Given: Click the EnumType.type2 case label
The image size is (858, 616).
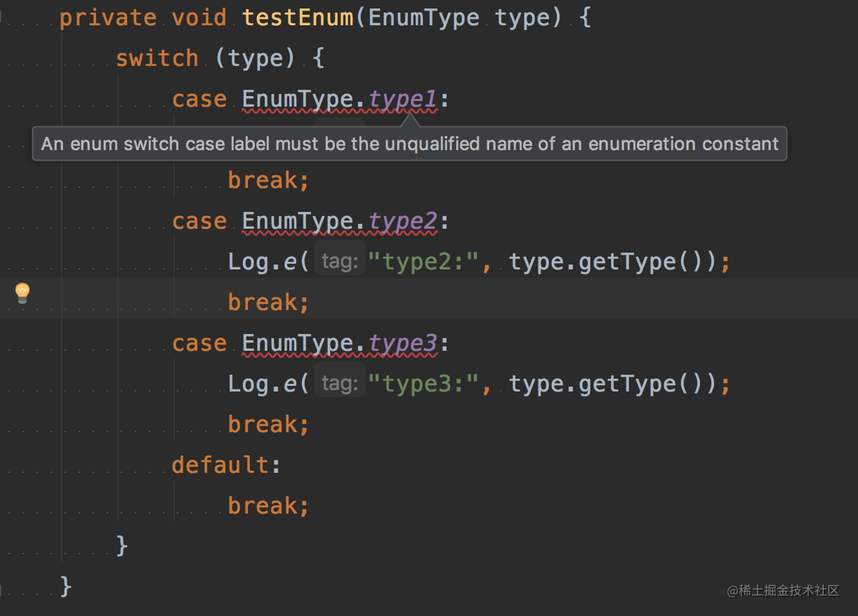Looking at the screenshot, I should (x=339, y=222).
